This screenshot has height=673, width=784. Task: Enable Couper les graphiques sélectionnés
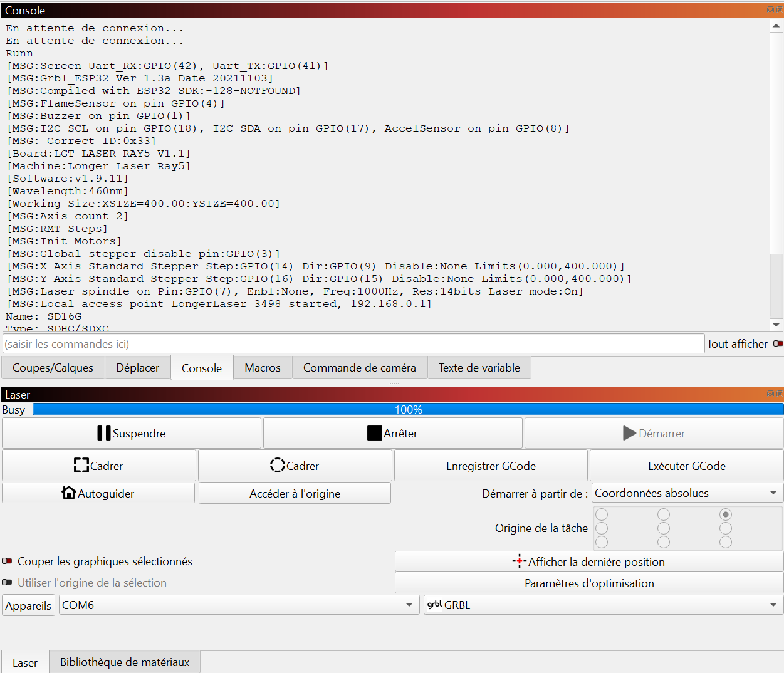click(x=8, y=561)
